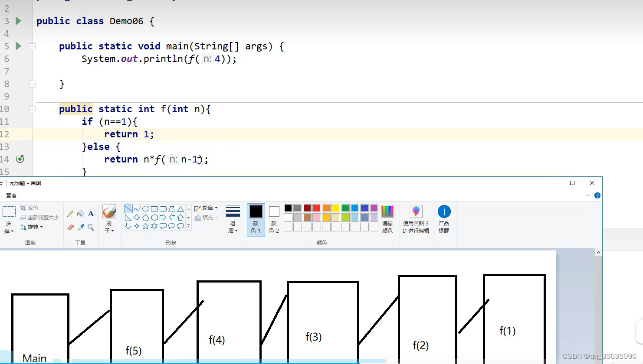The image size is (643, 364).
Task: Choose the Line shape
Action: pos(128,209)
